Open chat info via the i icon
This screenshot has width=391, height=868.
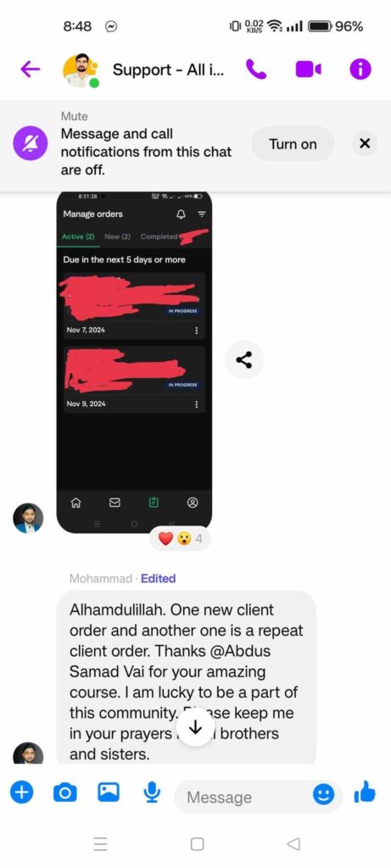tap(360, 70)
